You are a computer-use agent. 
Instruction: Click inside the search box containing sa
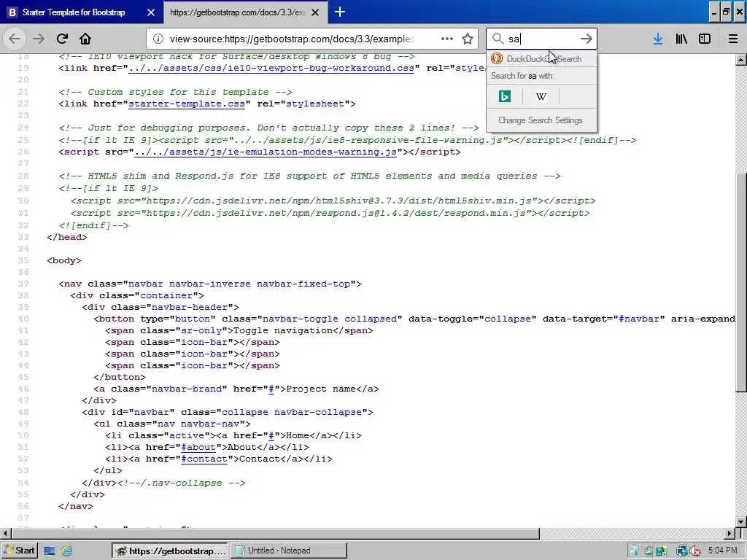click(542, 39)
